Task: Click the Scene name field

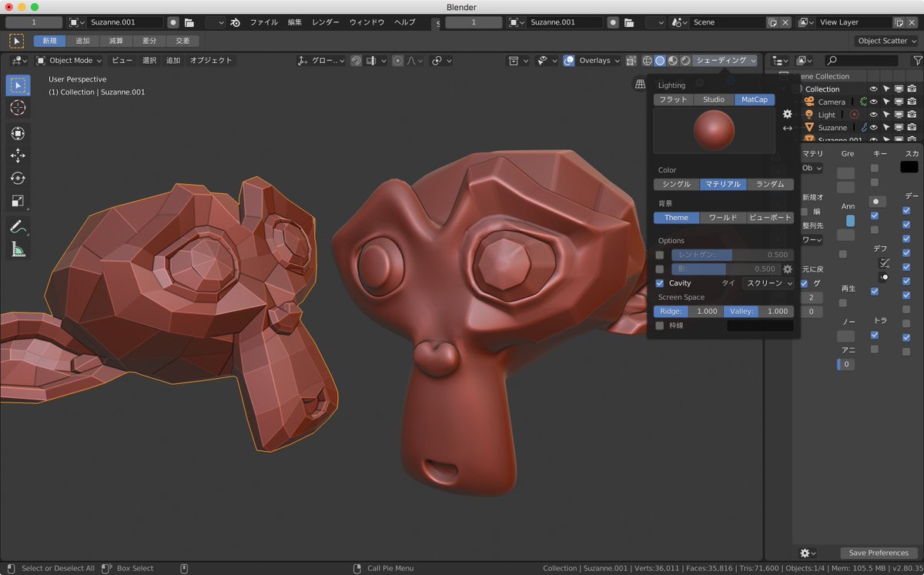Action: (728, 22)
